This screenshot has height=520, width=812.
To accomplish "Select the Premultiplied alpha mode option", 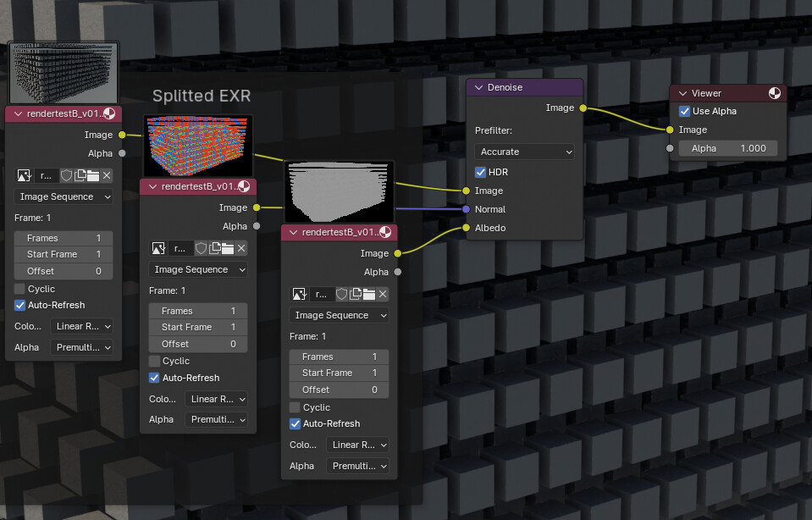I will point(82,347).
